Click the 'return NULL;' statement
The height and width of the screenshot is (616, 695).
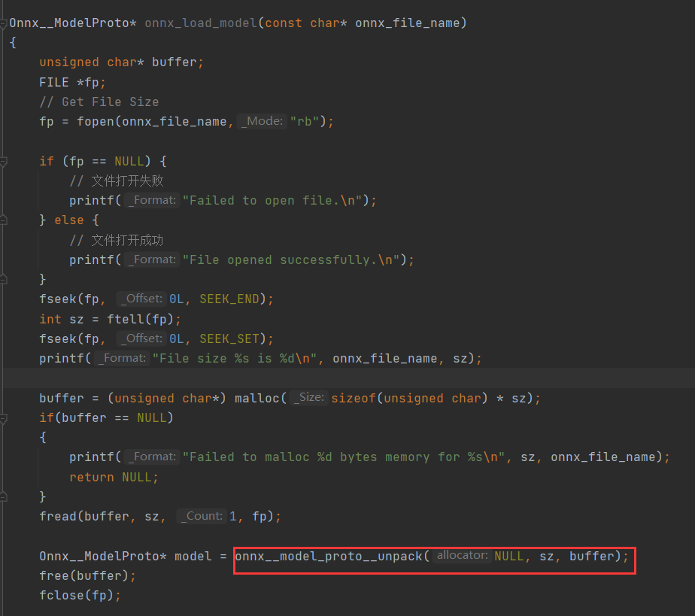[x=114, y=478]
